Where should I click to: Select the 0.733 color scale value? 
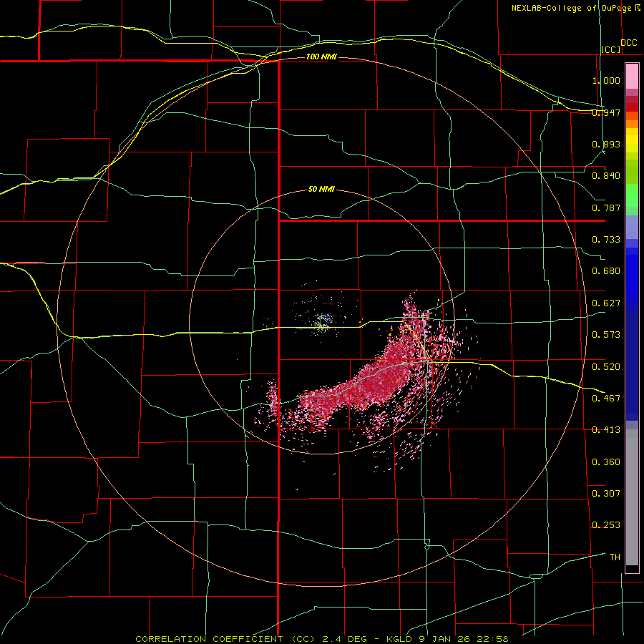[x=606, y=240]
